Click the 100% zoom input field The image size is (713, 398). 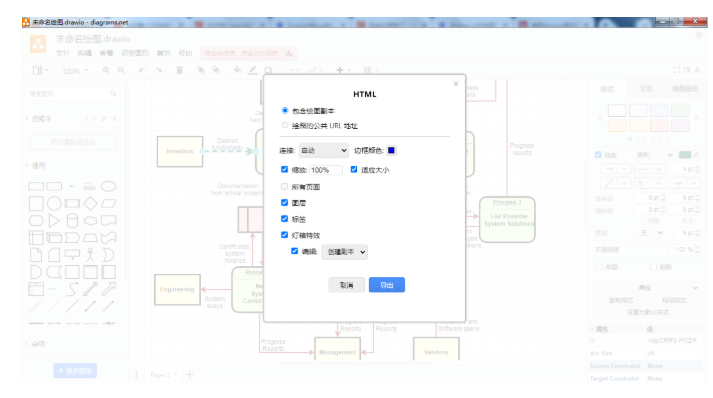[326, 170]
